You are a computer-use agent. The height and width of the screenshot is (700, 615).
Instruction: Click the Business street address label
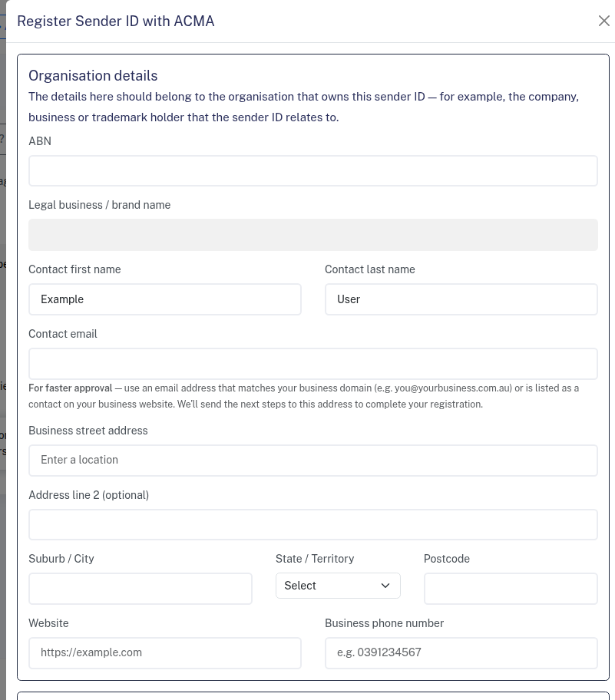[88, 431]
